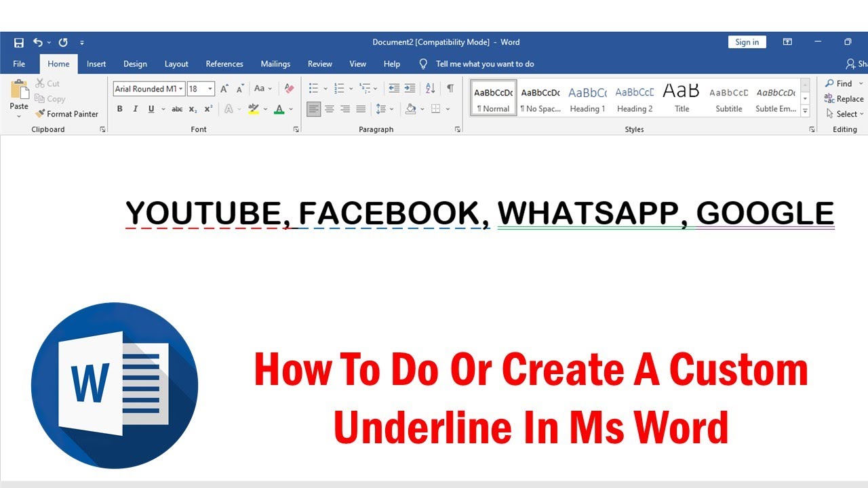868x488 pixels.
Task: Click Increase Font Size icon
Action: pos(224,89)
